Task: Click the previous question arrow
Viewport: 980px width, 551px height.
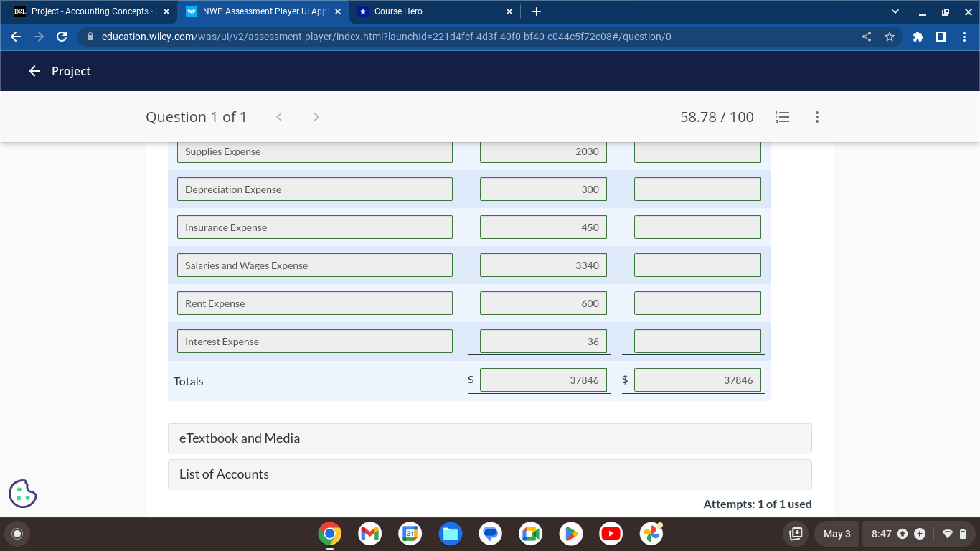Action: (278, 116)
